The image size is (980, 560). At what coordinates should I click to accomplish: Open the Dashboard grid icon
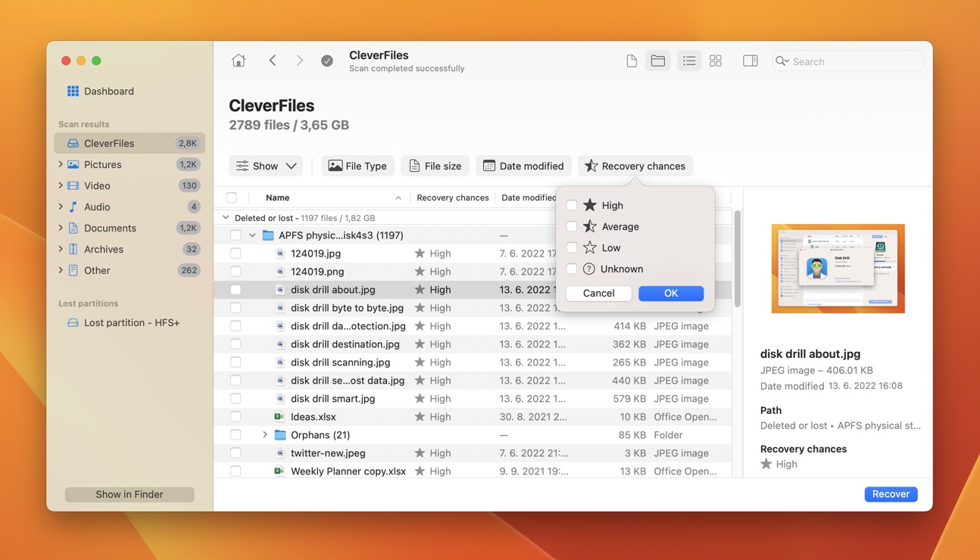pos(73,91)
